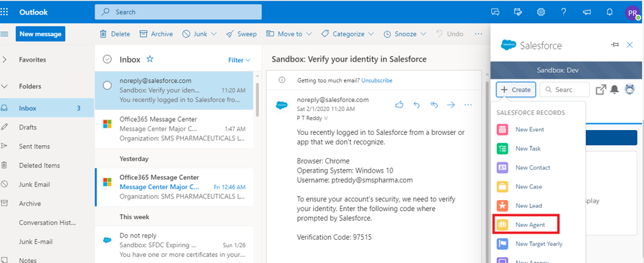Viewport: 644px width, 263px height.
Task: Click the New Task checklist icon
Action: [502, 149]
